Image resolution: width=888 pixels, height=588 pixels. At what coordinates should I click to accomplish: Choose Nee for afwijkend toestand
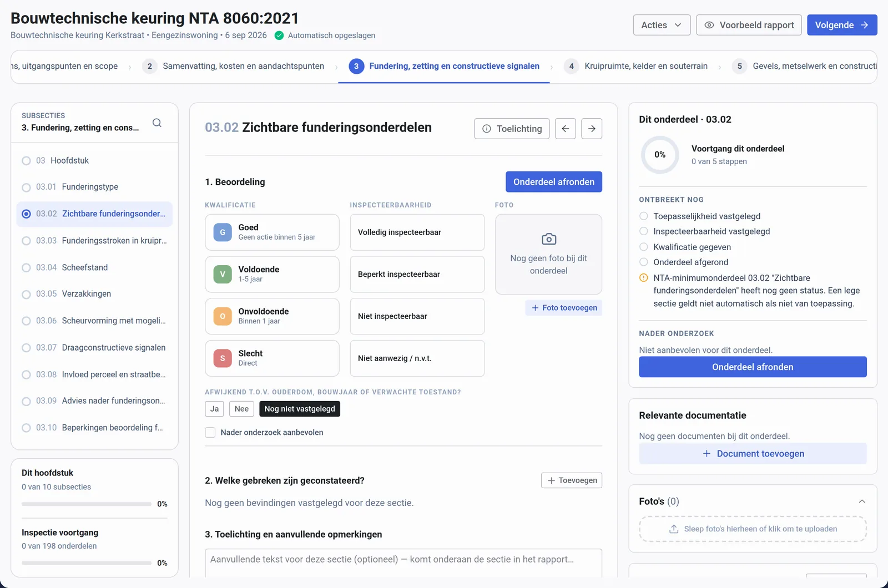pos(242,409)
